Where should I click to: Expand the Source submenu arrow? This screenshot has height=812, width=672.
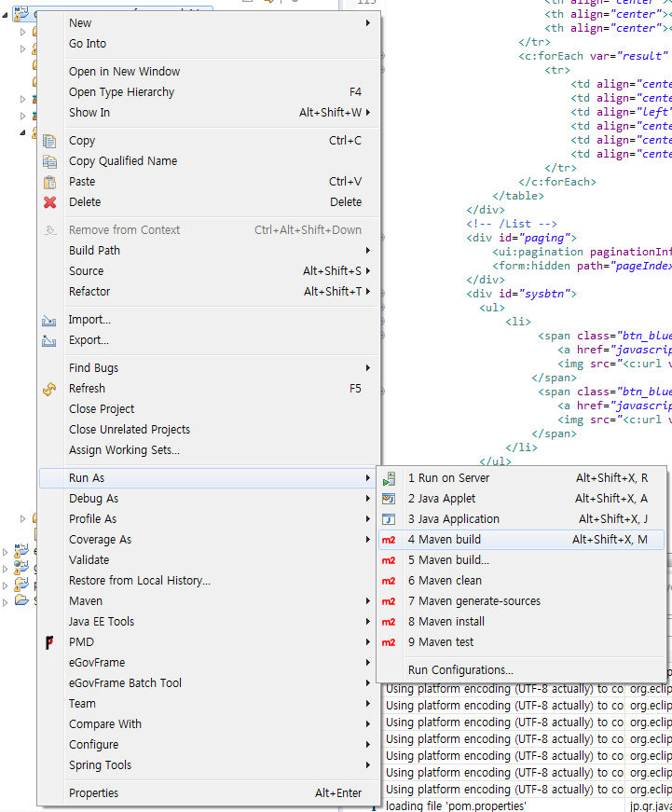coord(368,271)
